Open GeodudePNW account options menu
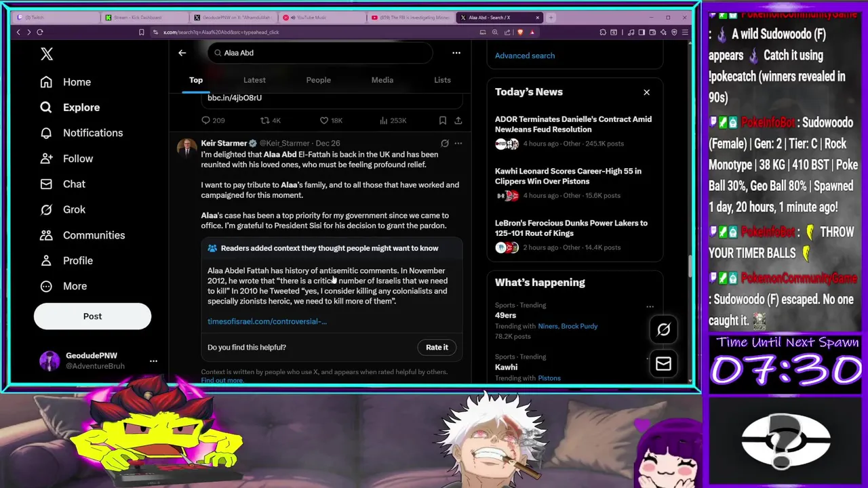The height and width of the screenshot is (488, 868). [x=153, y=361]
